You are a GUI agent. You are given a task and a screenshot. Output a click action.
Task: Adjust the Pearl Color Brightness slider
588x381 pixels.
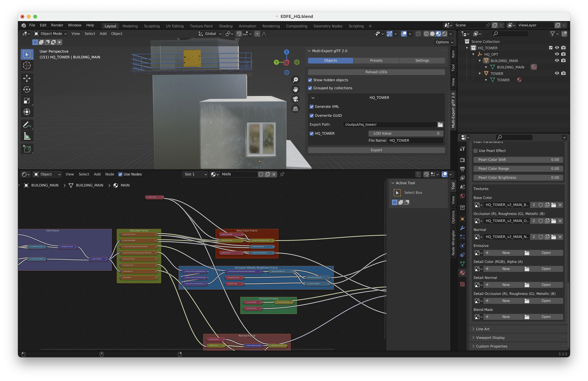518,178
